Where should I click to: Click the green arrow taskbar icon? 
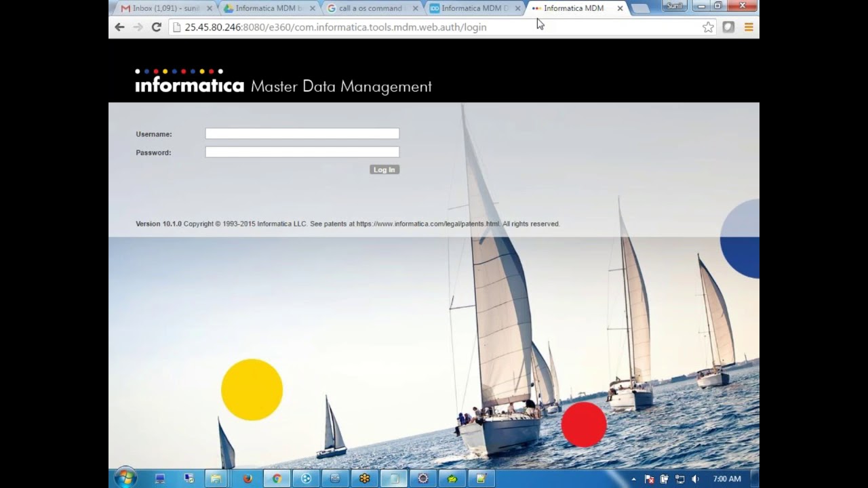[452, 479]
